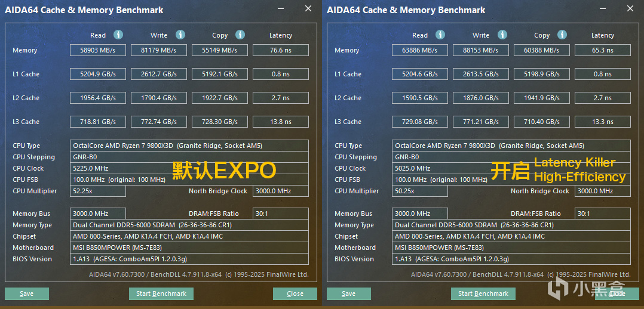Click L3 Cache Copy 710.40 GB/s field

[542, 122]
